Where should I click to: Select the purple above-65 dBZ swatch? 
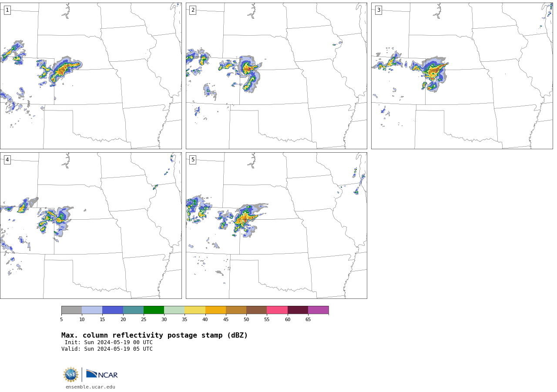pyautogui.click(x=318, y=310)
